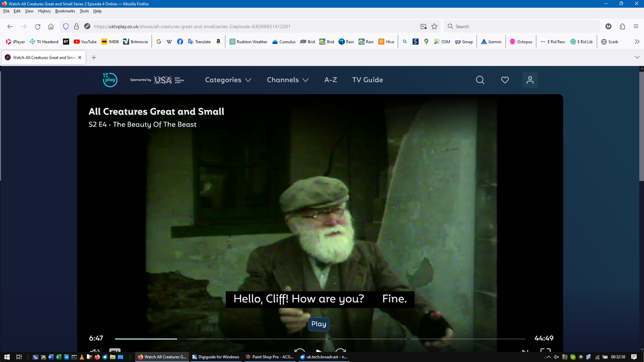Play the video
Image resolution: width=644 pixels, height=362 pixels.
[319, 351]
